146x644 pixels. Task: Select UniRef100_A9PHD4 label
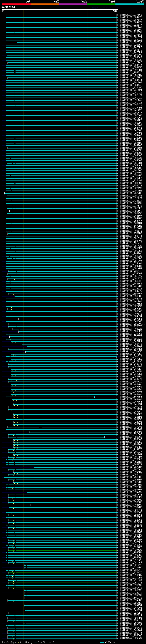(x=131, y=70)
